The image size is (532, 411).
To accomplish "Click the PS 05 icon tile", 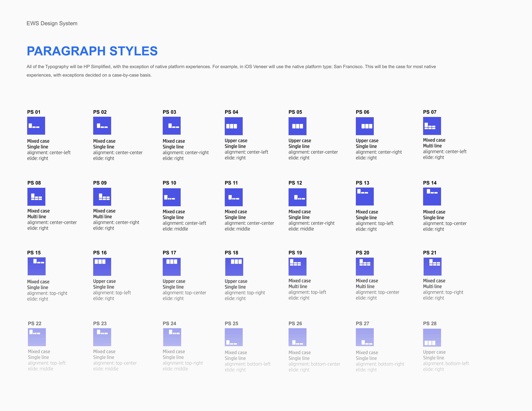I will click(x=297, y=126).
